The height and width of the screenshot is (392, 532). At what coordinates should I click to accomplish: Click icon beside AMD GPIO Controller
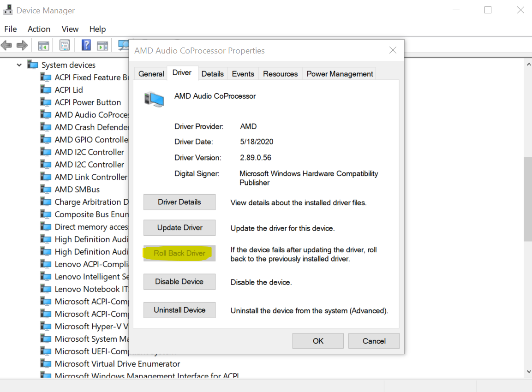(x=46, y=139)
